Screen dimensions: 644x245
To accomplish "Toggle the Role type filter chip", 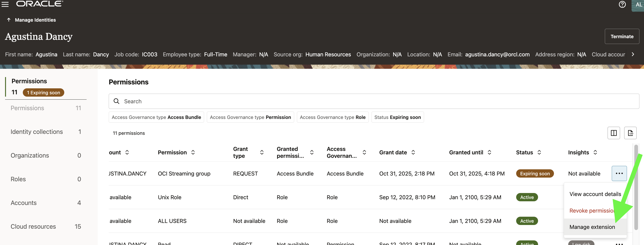I will tap(333, 117).
